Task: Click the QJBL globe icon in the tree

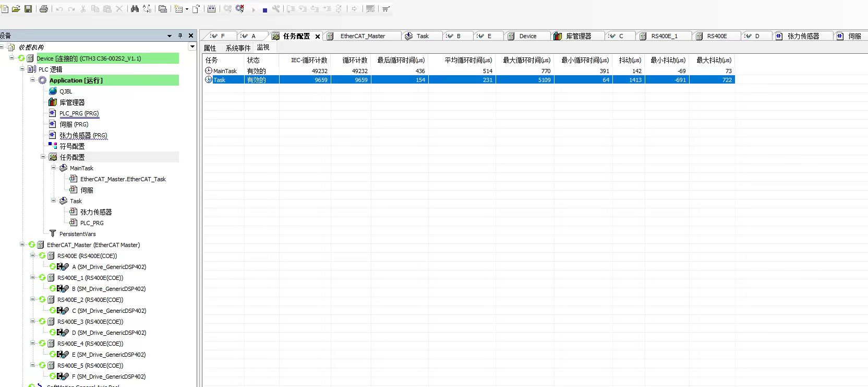Action: tap(53, 91)
